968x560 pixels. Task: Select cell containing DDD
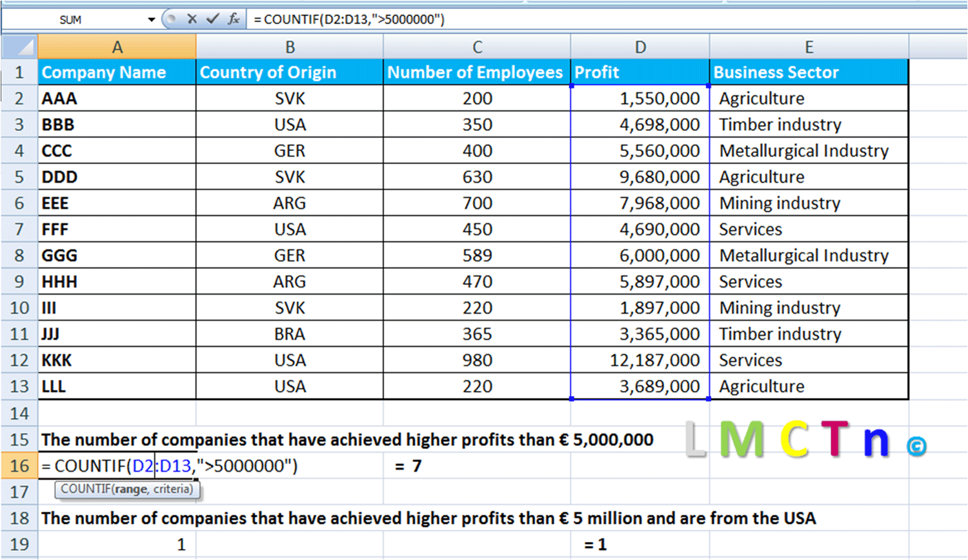click(117, 177)
